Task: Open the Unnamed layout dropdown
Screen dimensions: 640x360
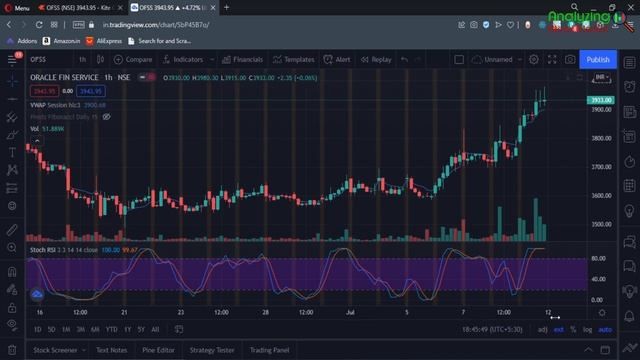Action: [x=496, y=60]
